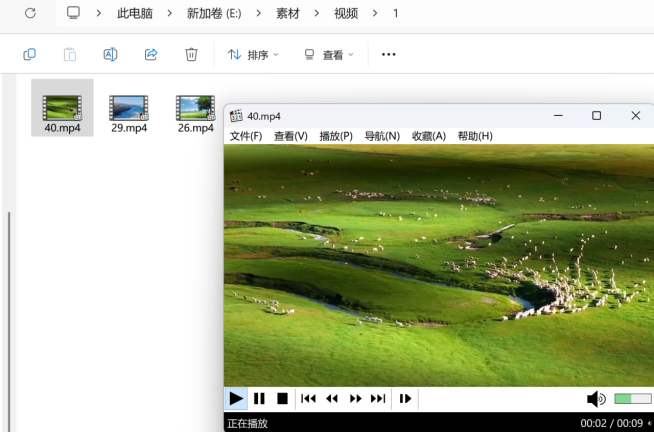654x432 pixels.
Task: Fast forward with double-right arrows
Action: point(355,399)
